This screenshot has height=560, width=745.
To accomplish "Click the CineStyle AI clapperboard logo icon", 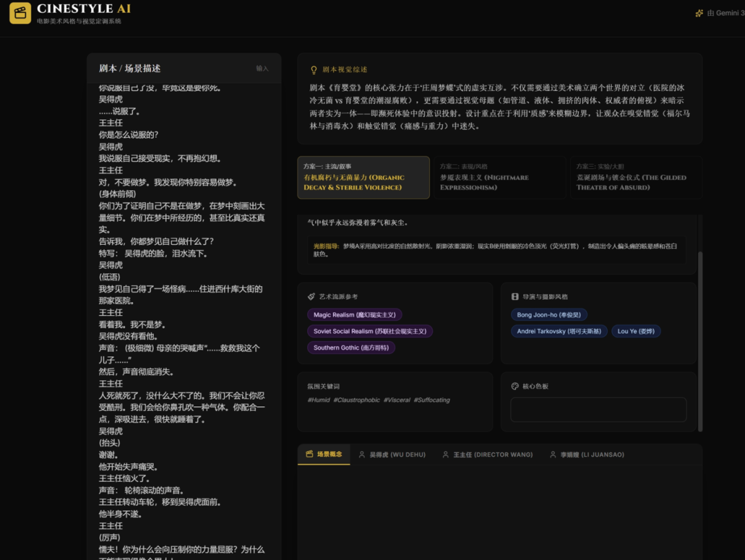I will (x=20, y=12).
